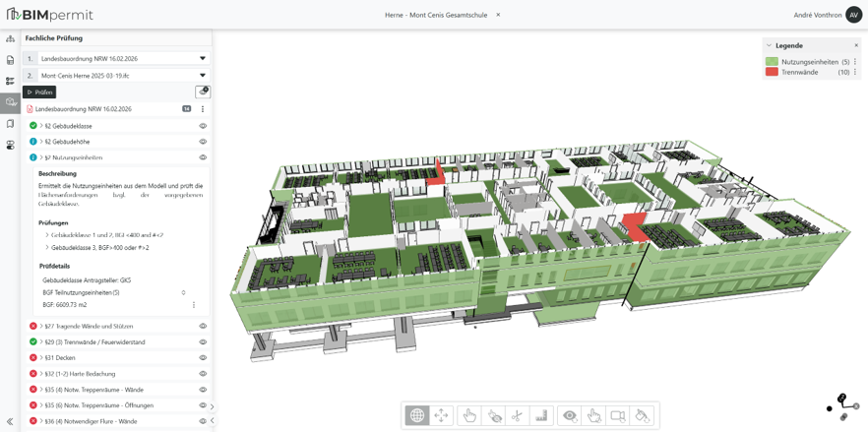868x432 pixels.
Task: Expand the §32 (1-2) Harte Bedachung rule
Action: (x=41, y=374)
